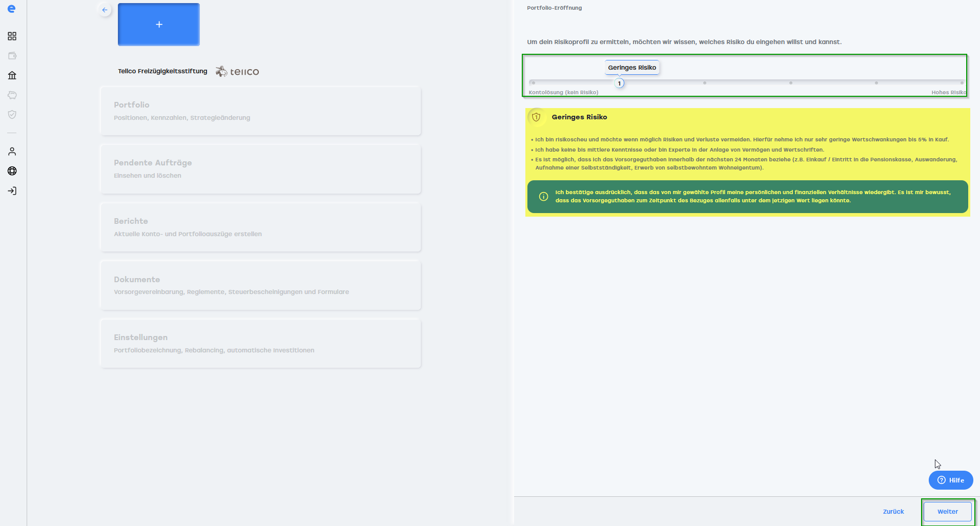The image size is (980, 526).
Task: Open the Dokumente card
Action: point(260,285)
